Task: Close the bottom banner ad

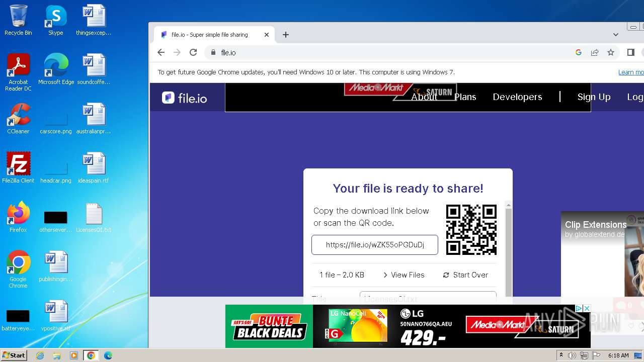Action: pos(587,308)
